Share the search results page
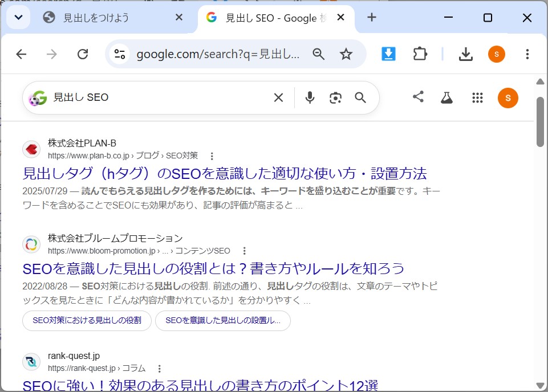Image resolution: width=548 pixels, height=392 pixels. pyautogui.click(x=419, y=97)
